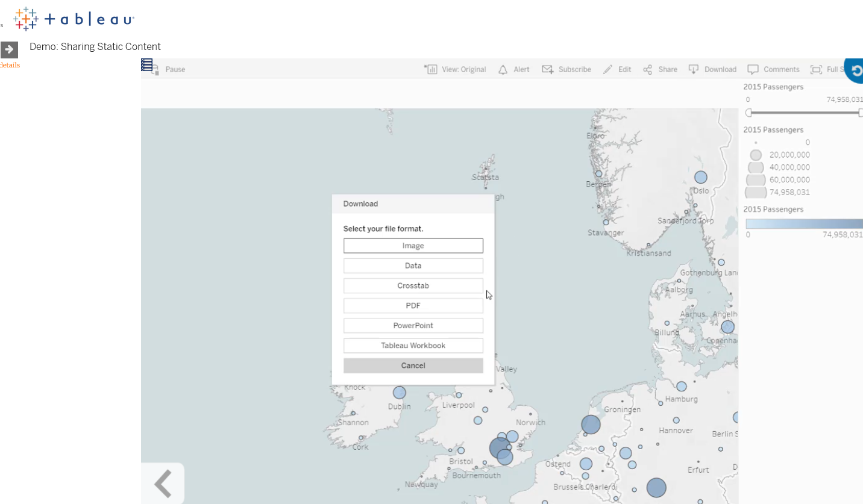Viewport: 863px width, 504px height.
Task: Click the Alert bell icon
Action: pyautogui.click(x=503, y=69)
